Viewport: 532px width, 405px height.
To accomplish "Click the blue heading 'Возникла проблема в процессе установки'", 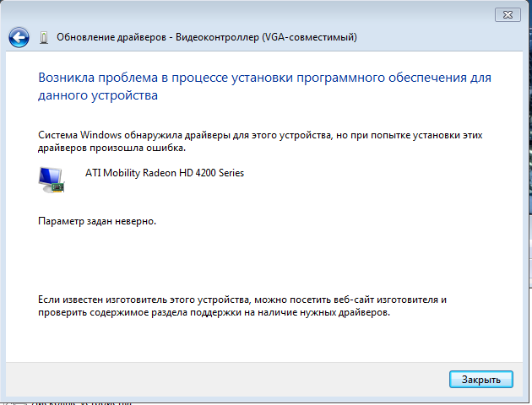I will pos(264,86).
